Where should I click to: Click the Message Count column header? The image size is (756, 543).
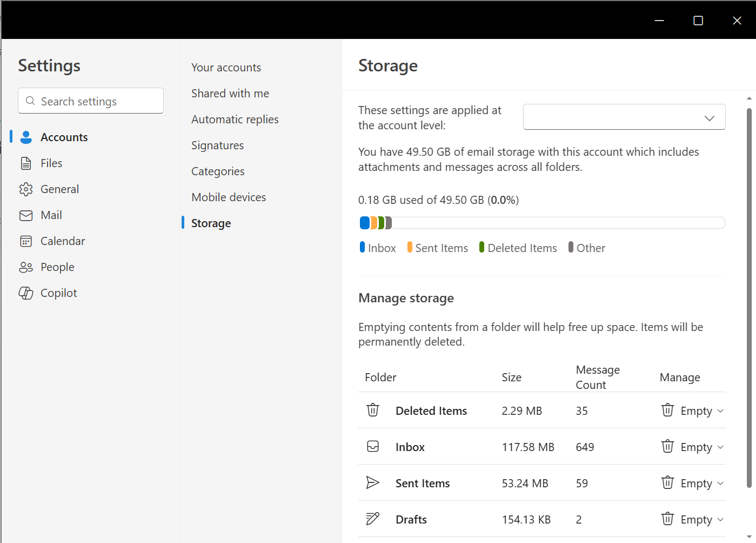click(x=598, y=378)
